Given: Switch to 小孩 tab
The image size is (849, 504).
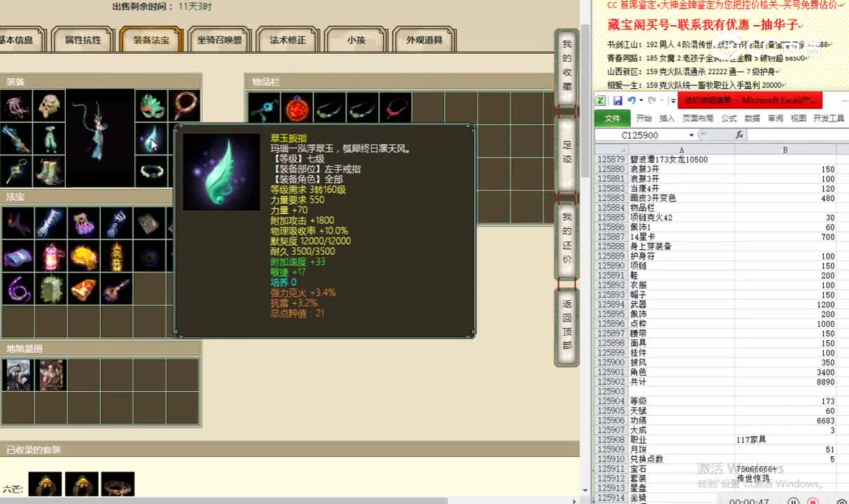Looking at the screenshot, I should coord(356,40).
